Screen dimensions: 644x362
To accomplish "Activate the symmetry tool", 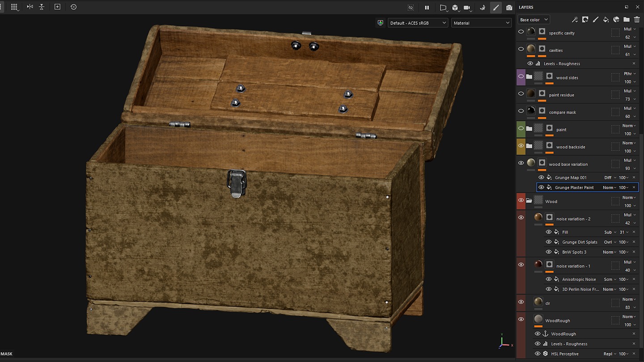I will point(30,7).
